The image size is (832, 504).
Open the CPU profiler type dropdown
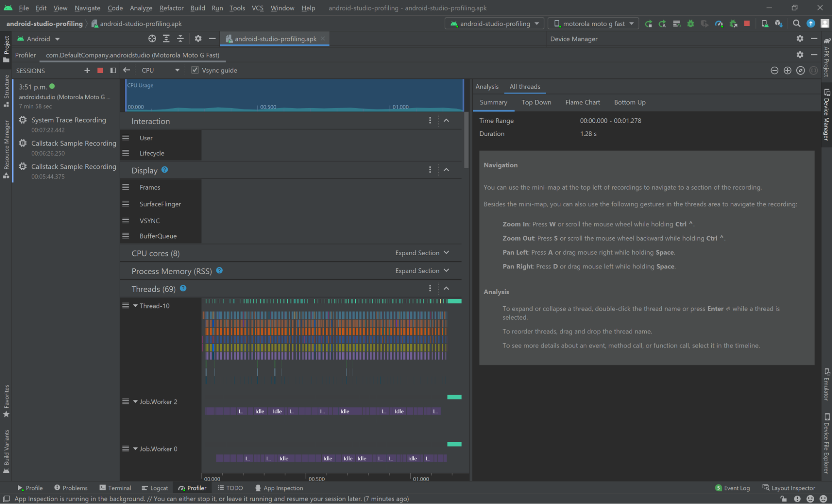(160, 70)
